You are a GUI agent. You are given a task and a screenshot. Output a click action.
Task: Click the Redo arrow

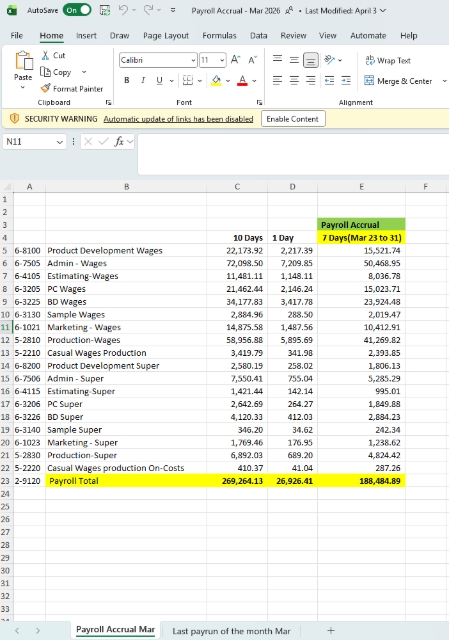click(149, 10)
